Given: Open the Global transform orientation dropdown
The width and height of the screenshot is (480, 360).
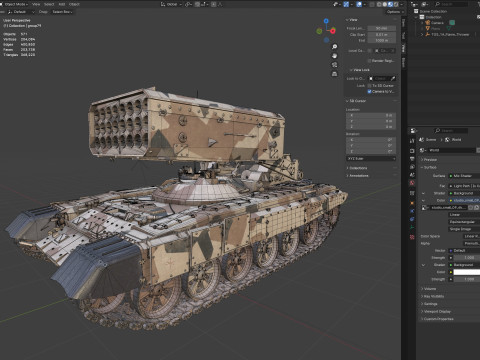Looking at the screenshot, I should tap(171, 4).
